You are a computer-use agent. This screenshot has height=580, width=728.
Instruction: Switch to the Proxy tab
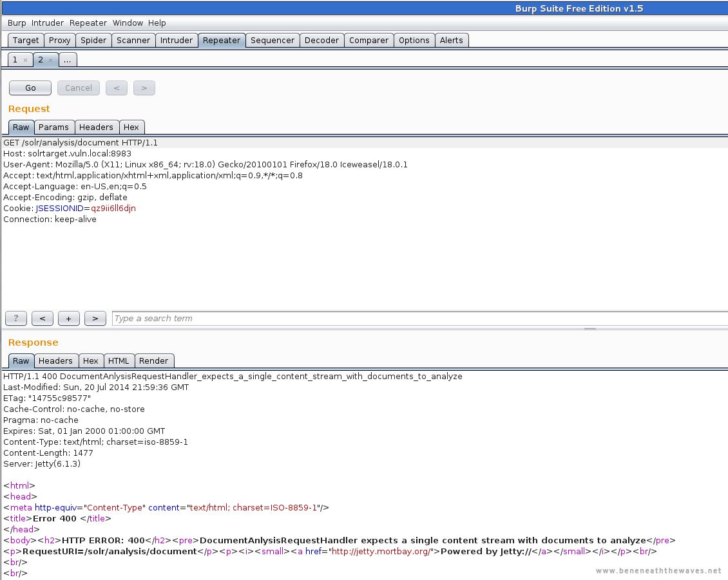click(x=59, y=41)
